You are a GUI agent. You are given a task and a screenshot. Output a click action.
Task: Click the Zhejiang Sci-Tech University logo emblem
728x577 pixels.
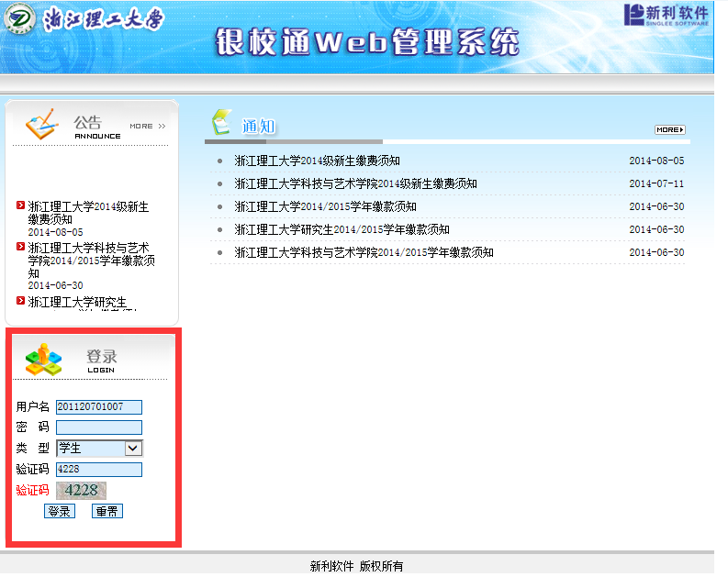pyautogui.click(x=20, y=20)
